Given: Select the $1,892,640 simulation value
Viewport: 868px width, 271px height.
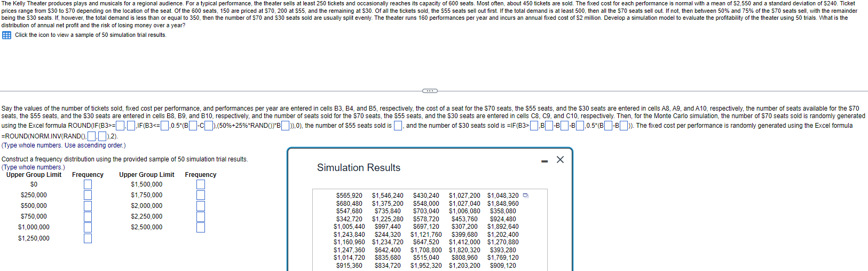Looking at the screenshot, I should (x=503, y=227).
